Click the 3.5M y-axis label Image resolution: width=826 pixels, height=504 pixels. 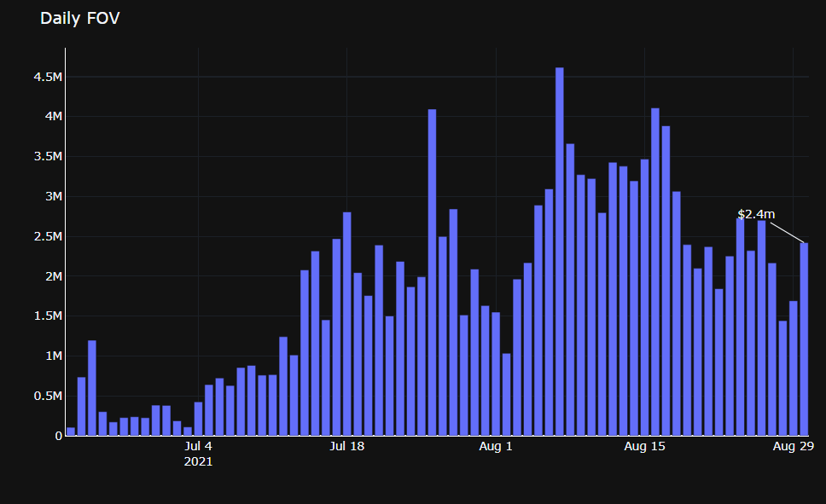[x=48, y=156]
